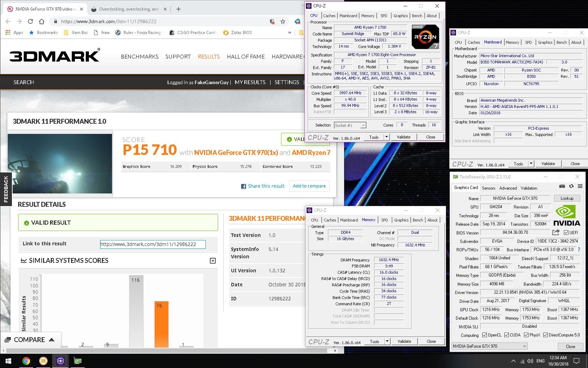
Task: Export the GPU BIOS with the share icon
Action: click(x=556, y=232)
